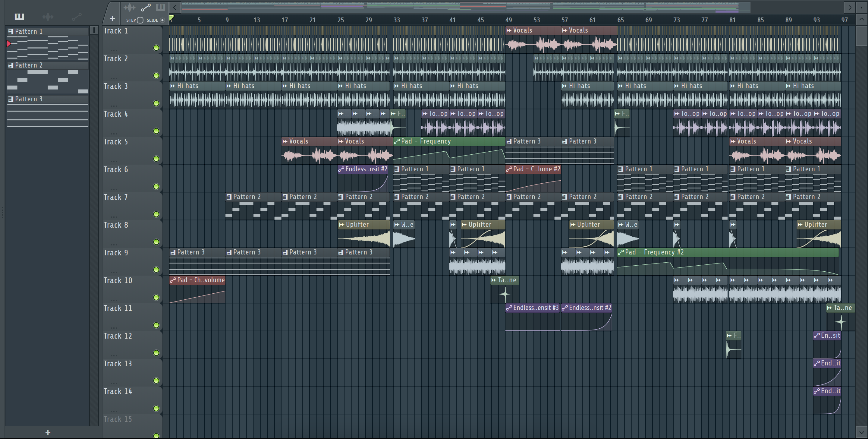Screen dimensions: 868x439
Task: Click the audio icon on Track 10 Ta..ne clip
Action: tap(494, 280)
